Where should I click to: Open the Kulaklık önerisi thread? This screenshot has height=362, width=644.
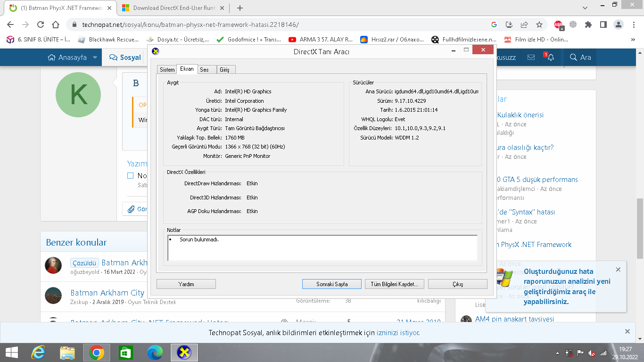point(520,115)
